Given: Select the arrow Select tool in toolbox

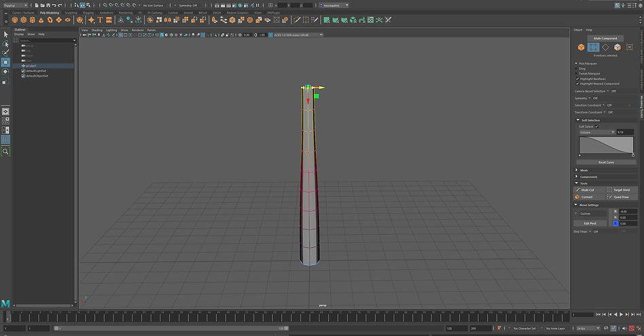Looking at the screenshot, I should tap(5, 35).
